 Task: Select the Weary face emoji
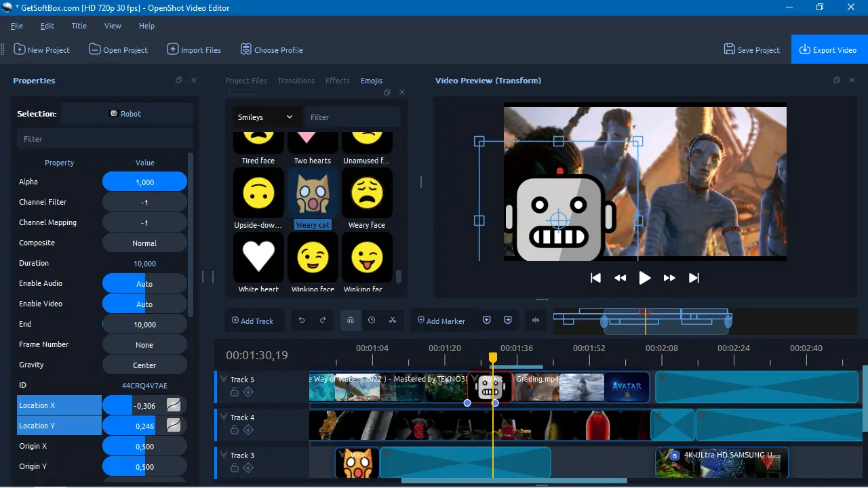367,199
